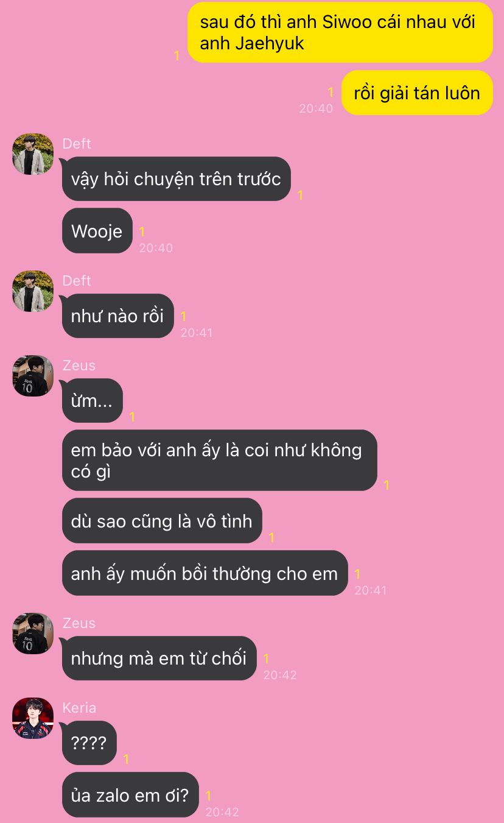
Task: Tap the 'ừm...' message bubble
Action: pos(92,400)
